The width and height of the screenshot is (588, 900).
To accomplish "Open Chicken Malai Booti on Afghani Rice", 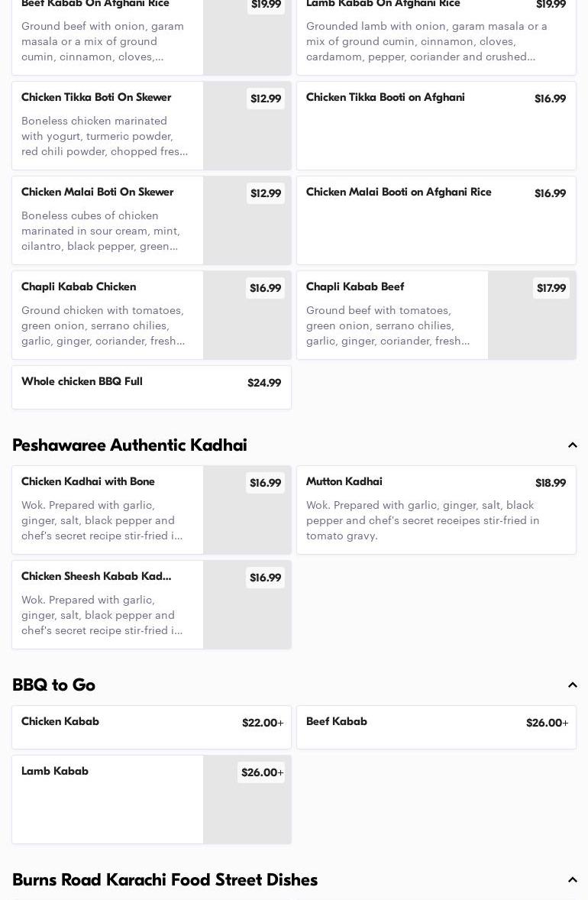I will click(x=435, y=221).
